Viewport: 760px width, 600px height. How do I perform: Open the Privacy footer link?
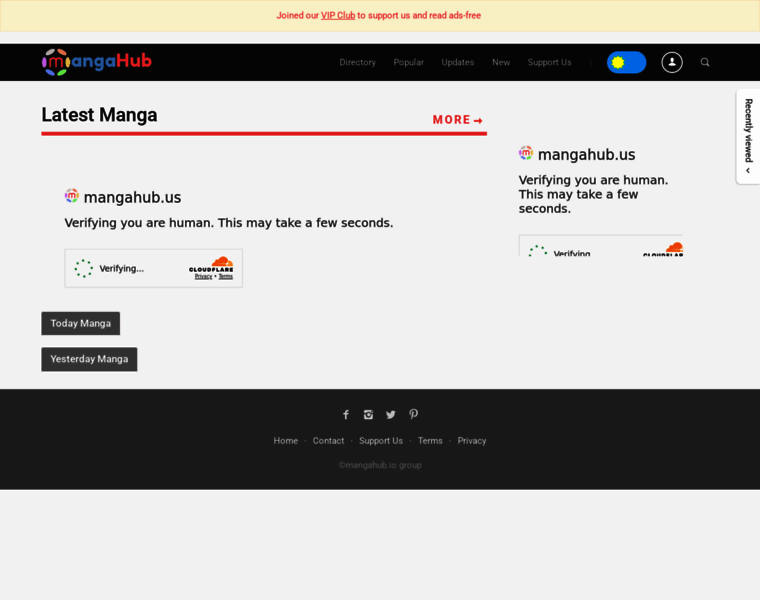[x=472, y=441]
